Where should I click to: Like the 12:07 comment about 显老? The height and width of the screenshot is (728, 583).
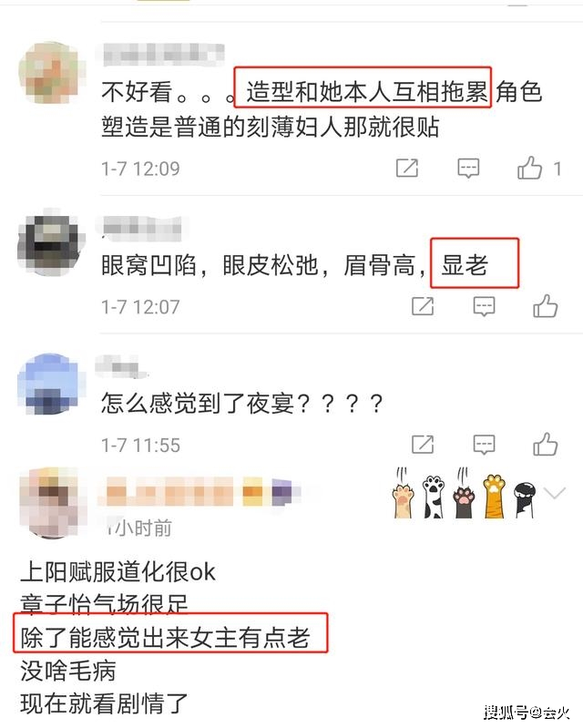click(x=546, y=306)
